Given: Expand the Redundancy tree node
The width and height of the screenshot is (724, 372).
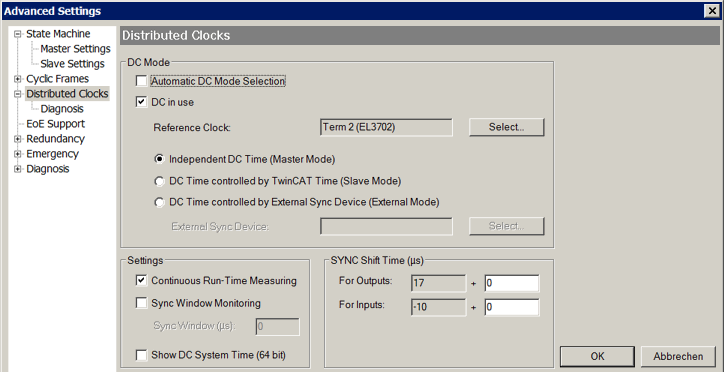Looking at the screenshot, I should [x=18, y=139].
